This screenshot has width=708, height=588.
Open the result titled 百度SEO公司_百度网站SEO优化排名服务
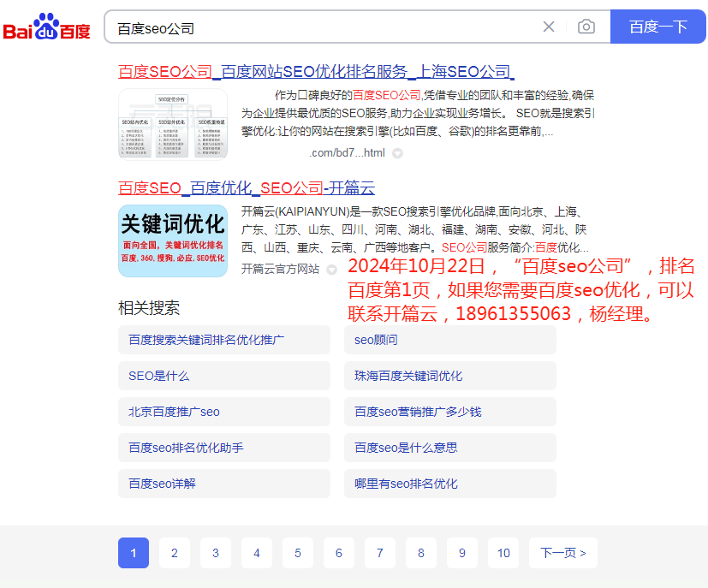click(314, 72)
